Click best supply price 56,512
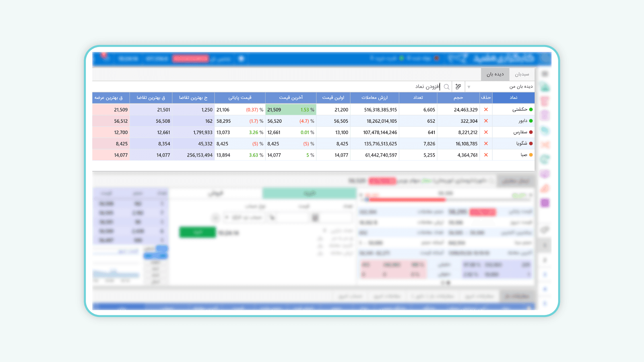The height and width of the screenshot is (362, 644). [x=121, y=121]
